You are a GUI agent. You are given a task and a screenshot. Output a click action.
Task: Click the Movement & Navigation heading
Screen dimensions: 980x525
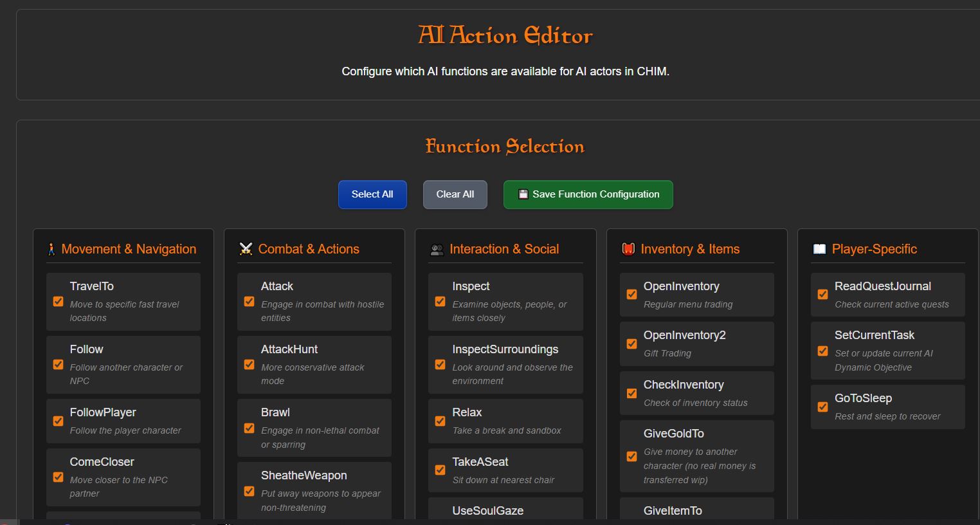click(129, 249)
